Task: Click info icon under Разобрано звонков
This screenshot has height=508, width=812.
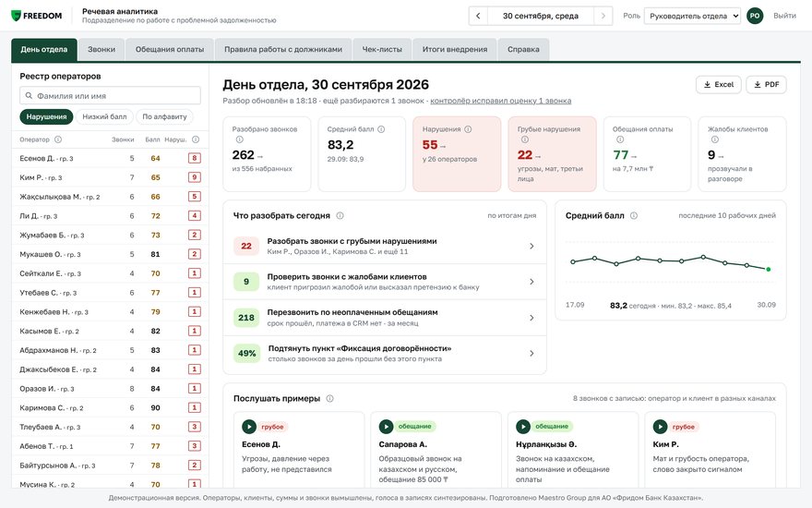Action: [239, 139]
